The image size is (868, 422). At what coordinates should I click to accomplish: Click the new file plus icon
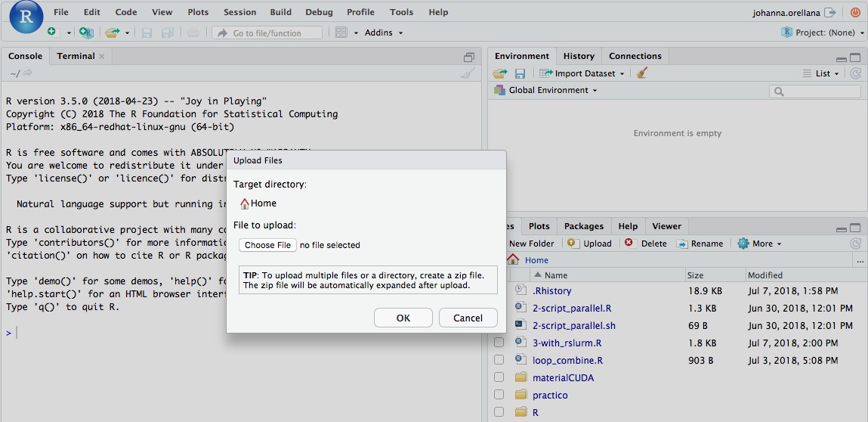click(51, 33)
